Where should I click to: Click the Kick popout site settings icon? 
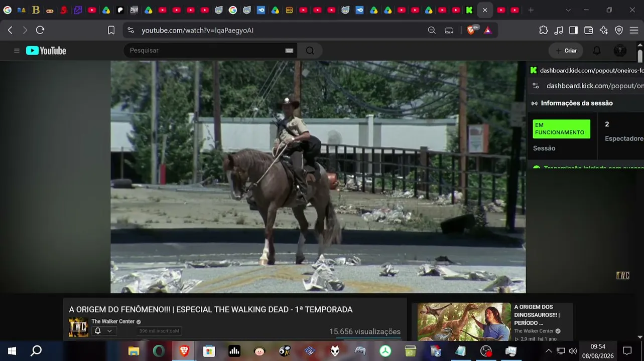click(x=536, y=86)
